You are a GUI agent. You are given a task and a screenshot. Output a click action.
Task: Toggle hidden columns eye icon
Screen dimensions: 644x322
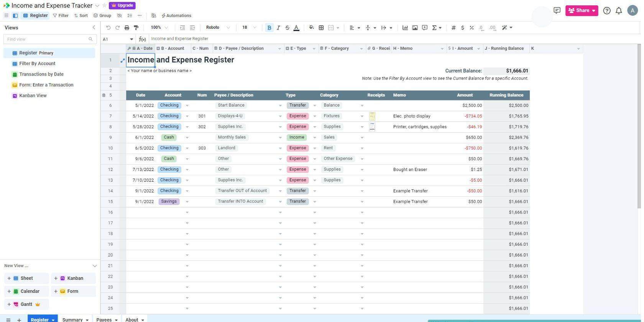point(119,16)
